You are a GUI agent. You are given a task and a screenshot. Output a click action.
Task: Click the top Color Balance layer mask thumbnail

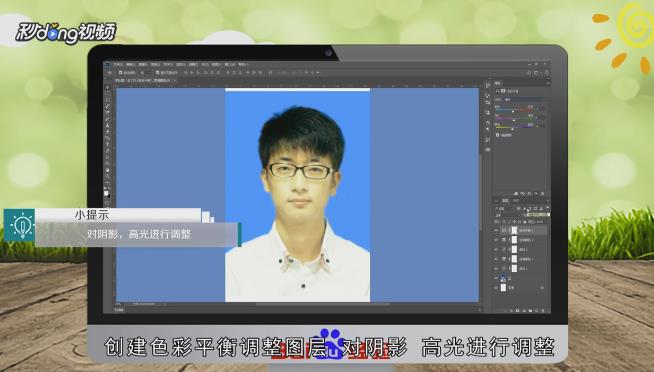point(514,230)
